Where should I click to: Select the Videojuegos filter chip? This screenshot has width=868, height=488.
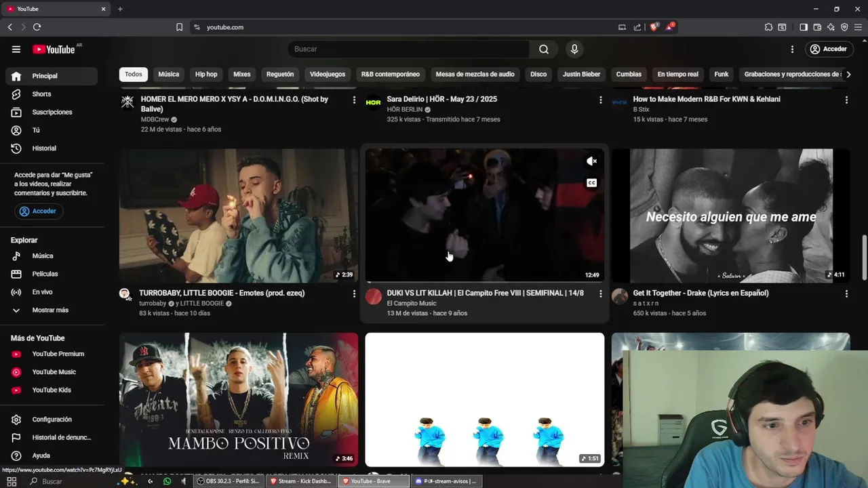click(x=328, y=75)
